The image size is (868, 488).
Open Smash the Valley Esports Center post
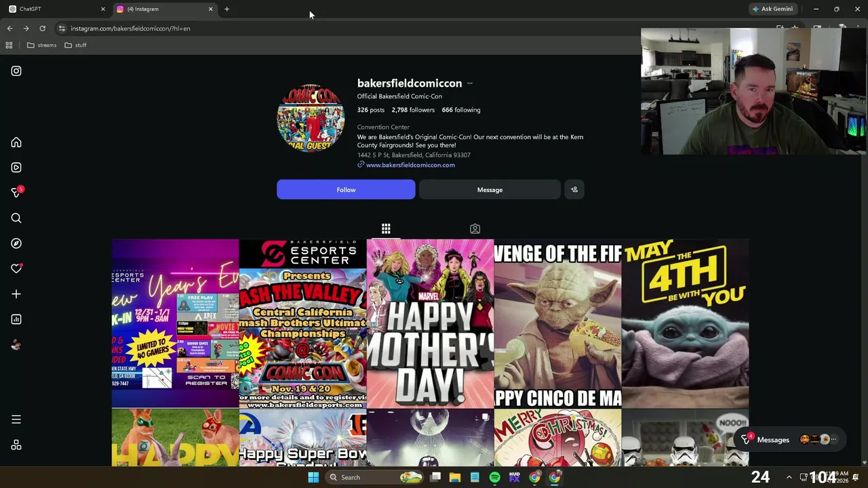point(302,323)
